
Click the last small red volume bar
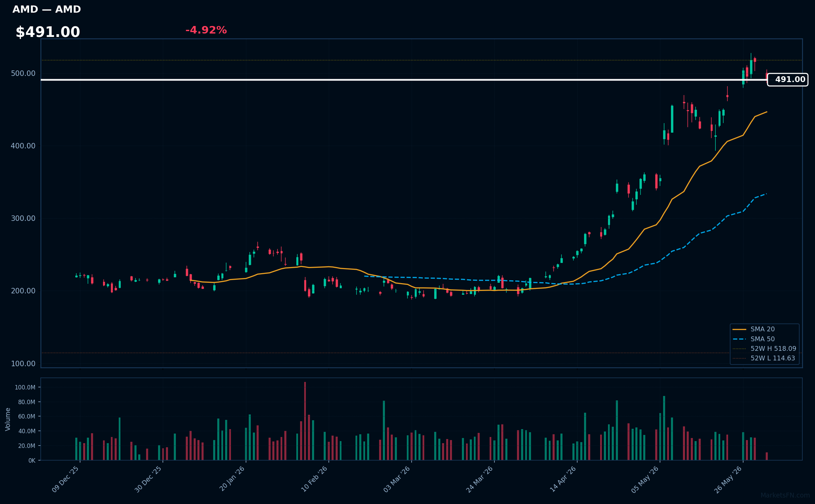(767, 456)
